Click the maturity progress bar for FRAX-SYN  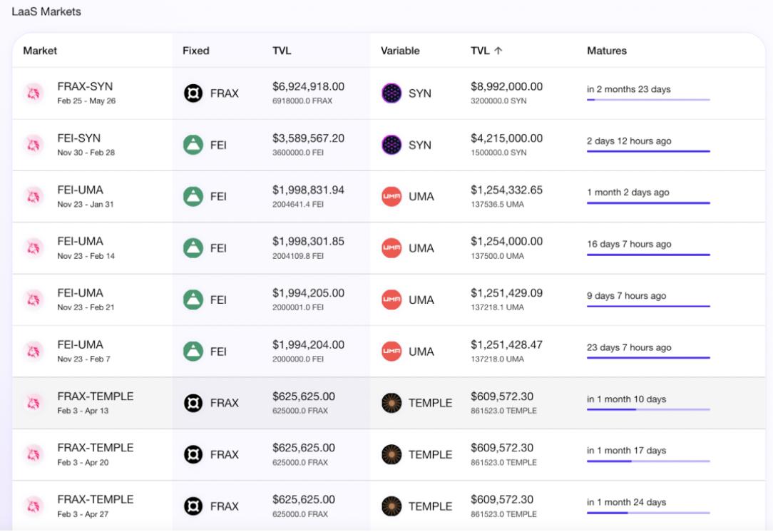[647, 100]
